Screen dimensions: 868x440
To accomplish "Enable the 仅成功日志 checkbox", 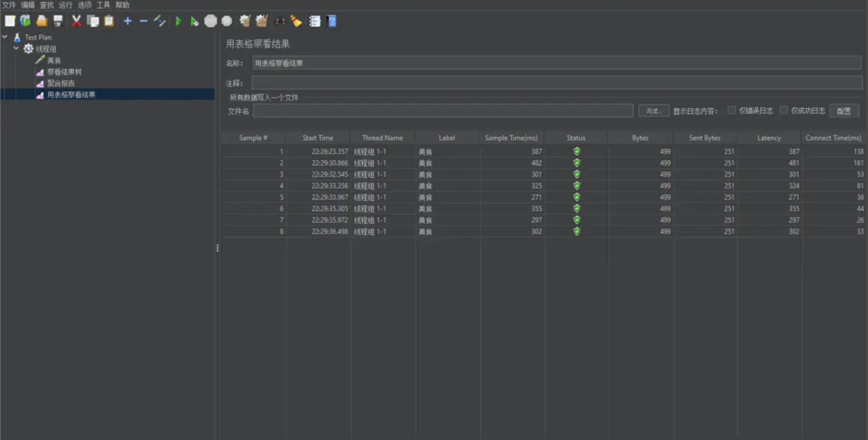I will (x=784, y=110).
